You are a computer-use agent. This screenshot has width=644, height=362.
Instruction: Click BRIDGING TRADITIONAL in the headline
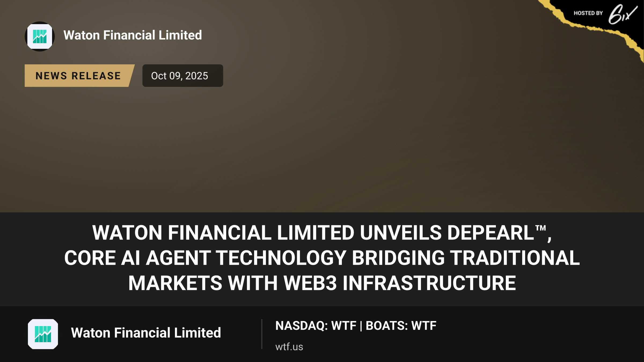pos(466,258)
